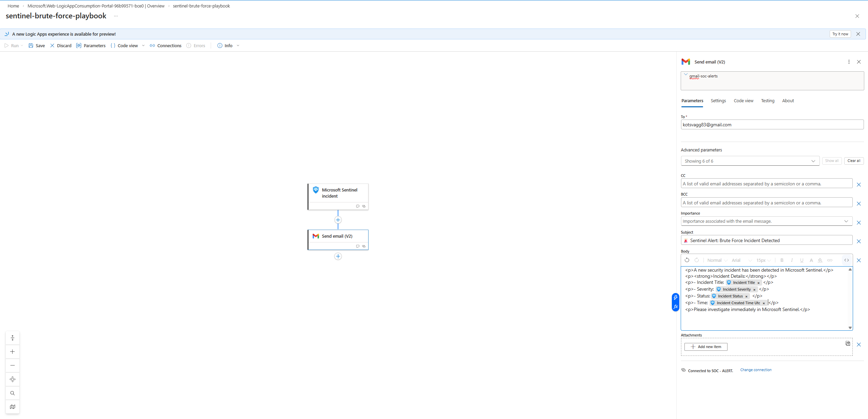This screenshot has height=419, width=868.
Task: Toggle the HTML code view of the Body
Action: (x=846, y=260)
